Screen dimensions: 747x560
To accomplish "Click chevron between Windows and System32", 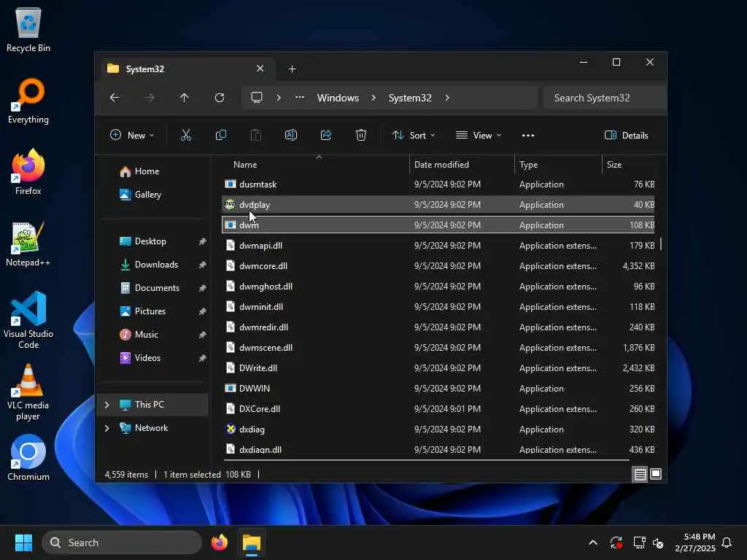I will pyautogui.click(x=373, y=98).
